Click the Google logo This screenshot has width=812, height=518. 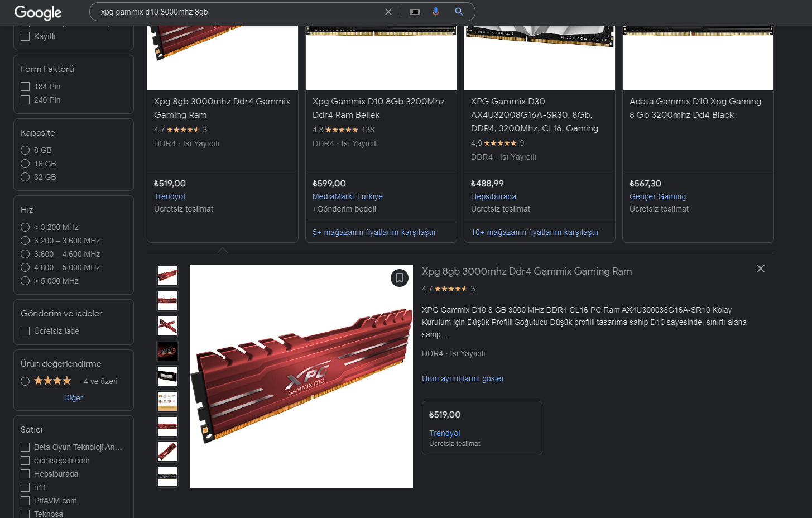38,12
